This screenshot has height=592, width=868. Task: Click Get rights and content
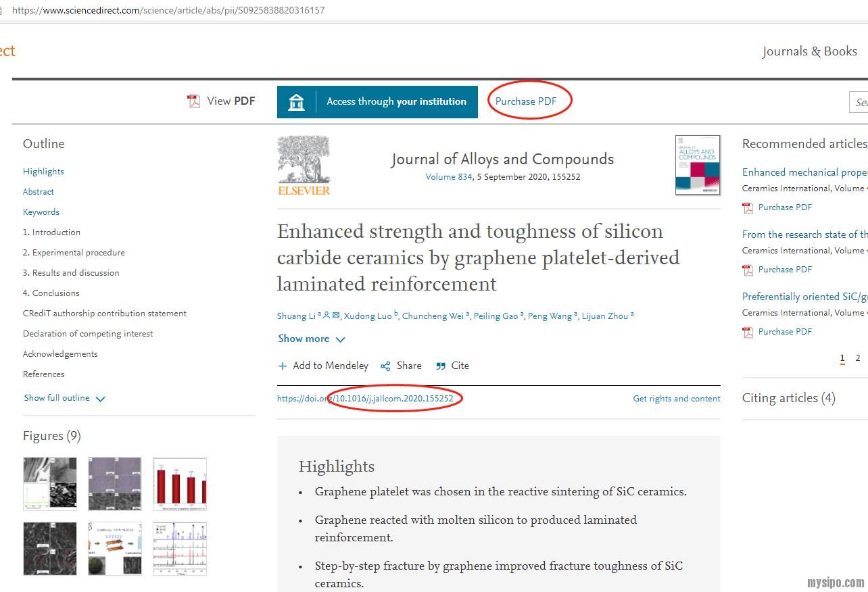tap(677, 399)
